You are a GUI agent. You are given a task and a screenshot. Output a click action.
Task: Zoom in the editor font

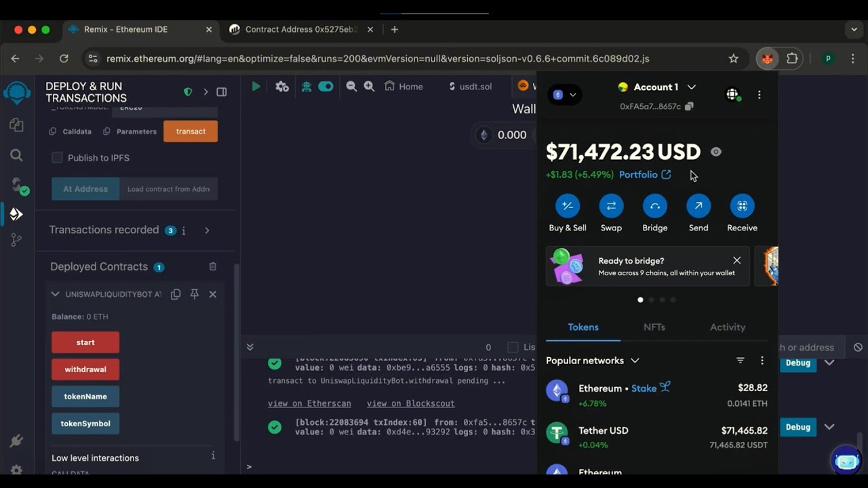pyautogui.click(x=369, y=86)
